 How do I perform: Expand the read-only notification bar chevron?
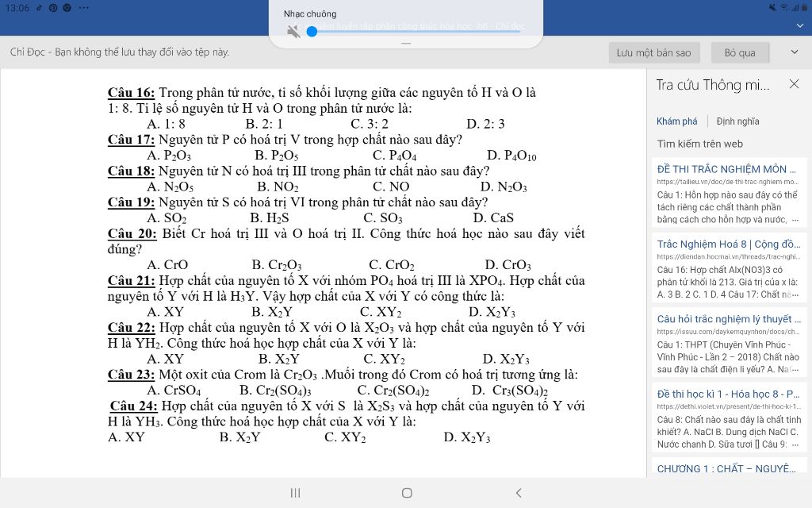point(795,52)
